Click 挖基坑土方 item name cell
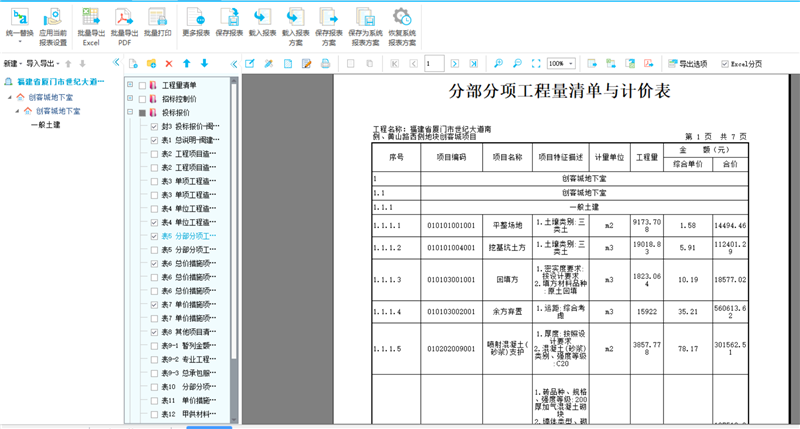This screenshot has height=429, width=800. click(507, 248)
